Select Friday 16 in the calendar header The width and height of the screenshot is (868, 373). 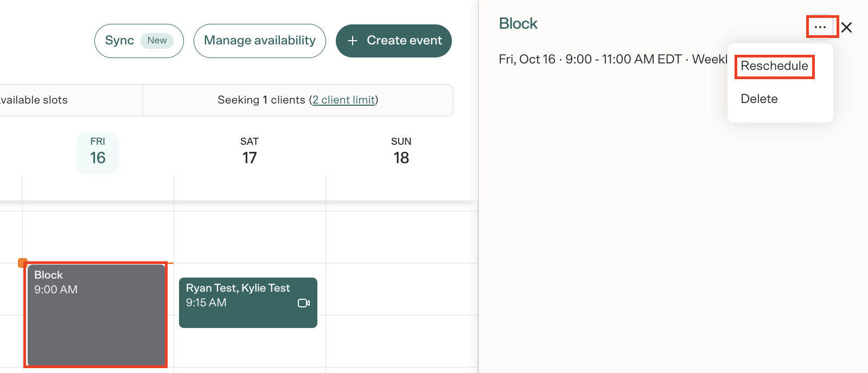click(x=98, y=153)
